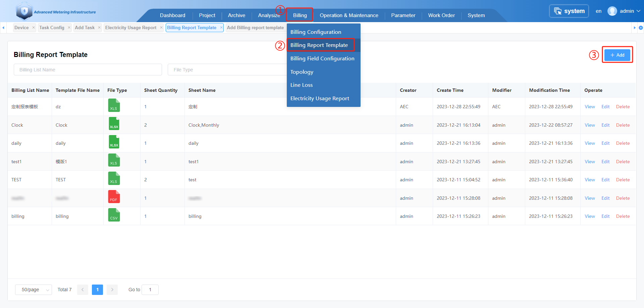Close the Billing Report Template tab

(221, 27)
